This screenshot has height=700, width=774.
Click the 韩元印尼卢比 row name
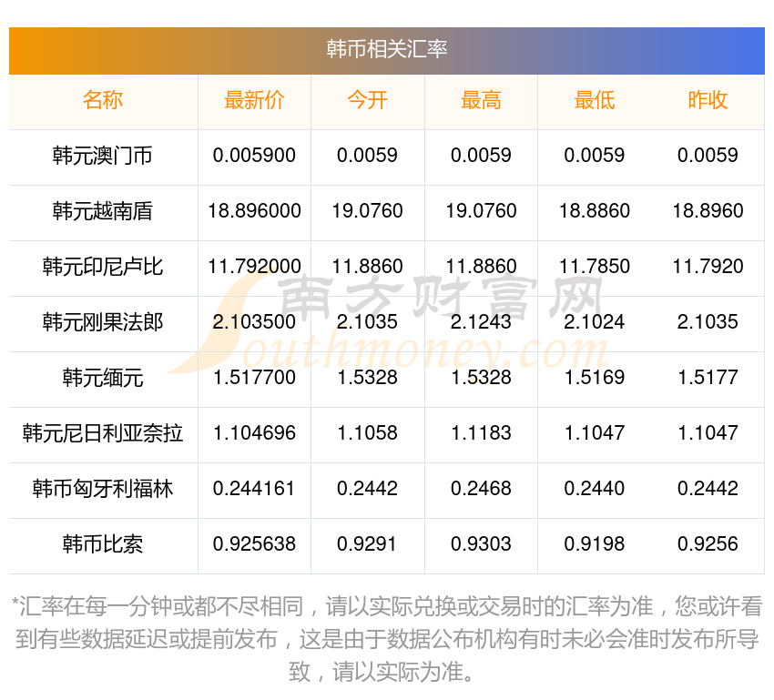[x=103, y=267]
